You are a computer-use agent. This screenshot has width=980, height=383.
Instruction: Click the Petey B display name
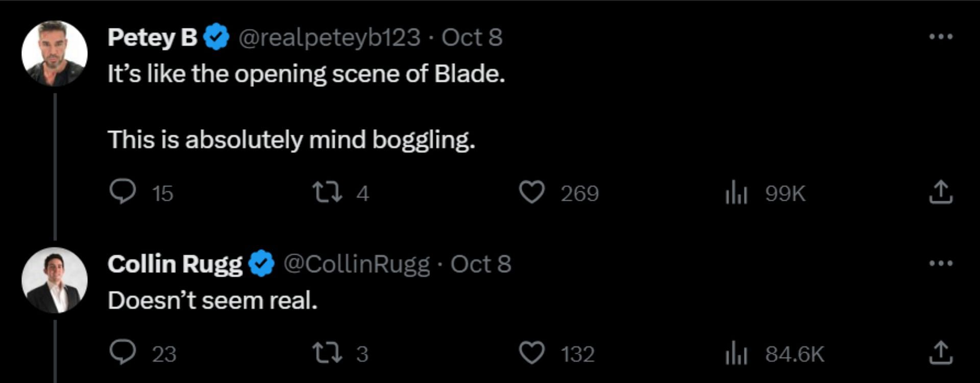coord(152,37)
